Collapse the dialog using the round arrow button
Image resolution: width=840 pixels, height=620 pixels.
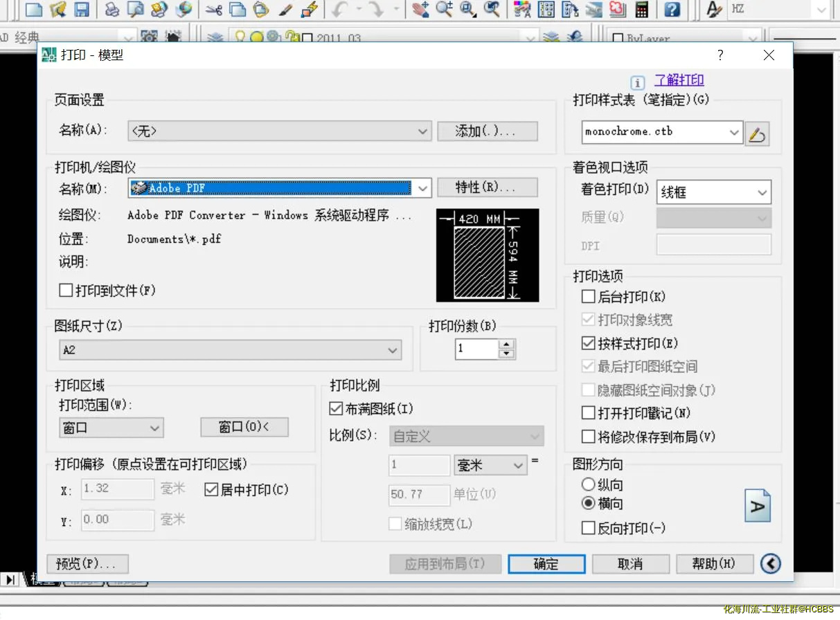771,564
